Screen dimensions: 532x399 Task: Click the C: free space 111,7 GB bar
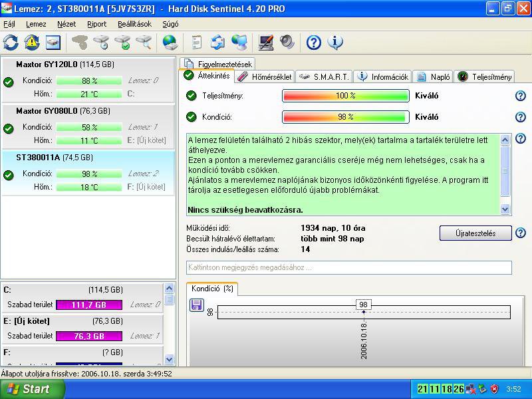pyautogui.click(x=89, y=305)
